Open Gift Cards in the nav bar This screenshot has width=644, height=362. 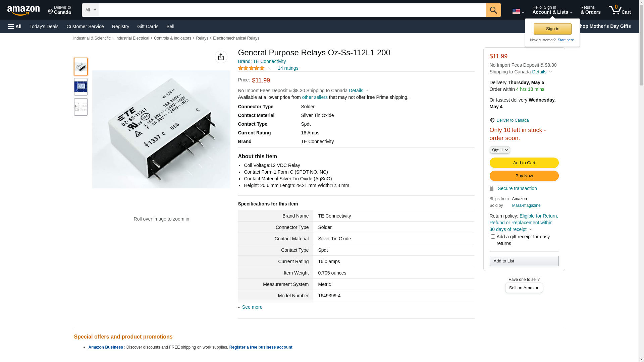148,26
